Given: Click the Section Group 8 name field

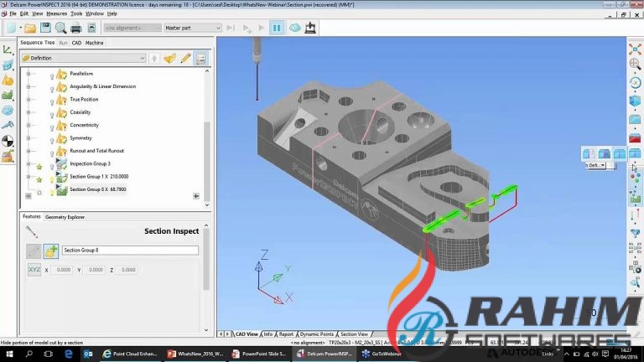Looking at the screenshot, I should point(130,251).
